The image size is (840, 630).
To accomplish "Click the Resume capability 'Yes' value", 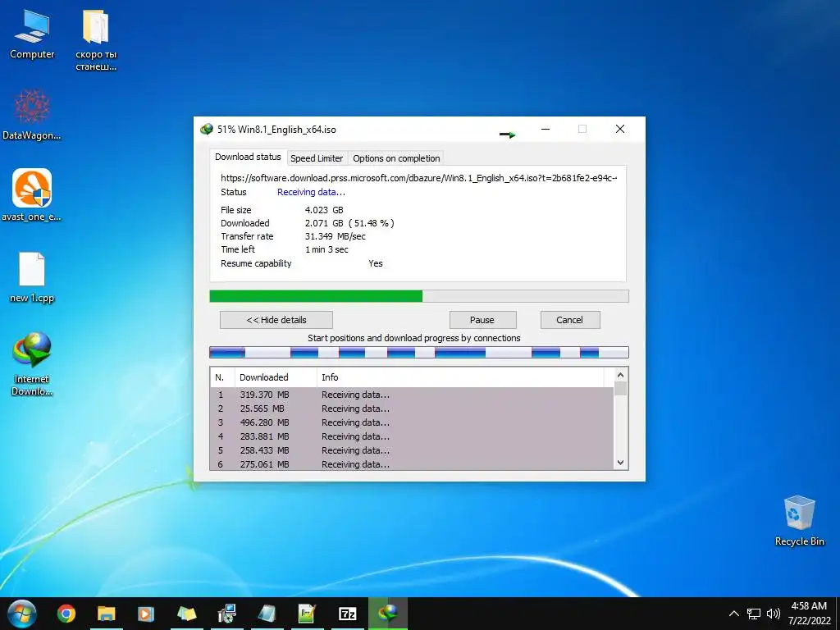I will click(376, 263).
